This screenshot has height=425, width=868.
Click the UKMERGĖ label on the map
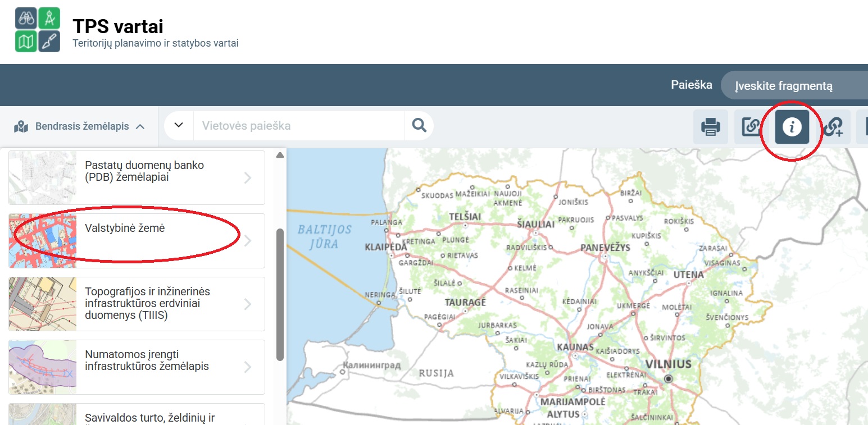point(633,306)
